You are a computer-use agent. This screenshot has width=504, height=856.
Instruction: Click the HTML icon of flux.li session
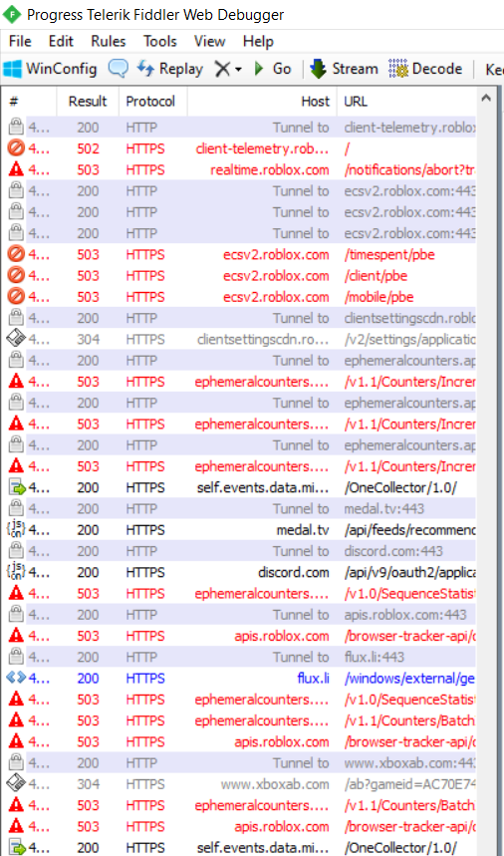16,678
